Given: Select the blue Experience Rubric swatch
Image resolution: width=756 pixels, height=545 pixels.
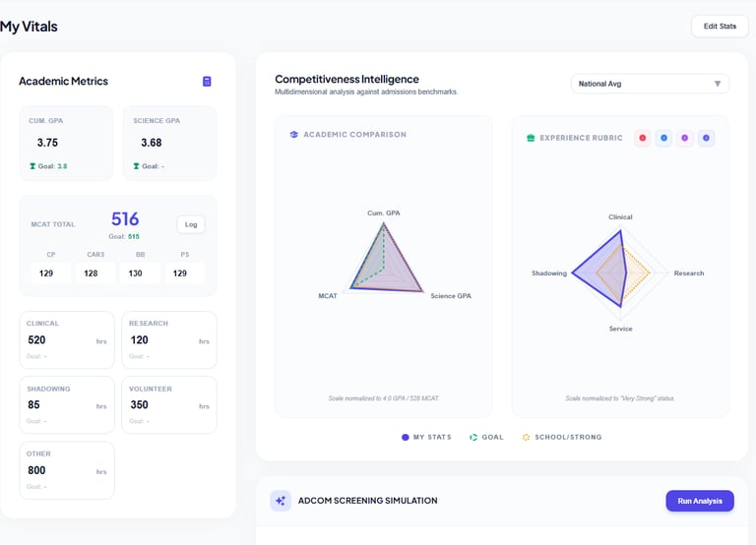Looking at the screenshot, I should click(663, 138).
